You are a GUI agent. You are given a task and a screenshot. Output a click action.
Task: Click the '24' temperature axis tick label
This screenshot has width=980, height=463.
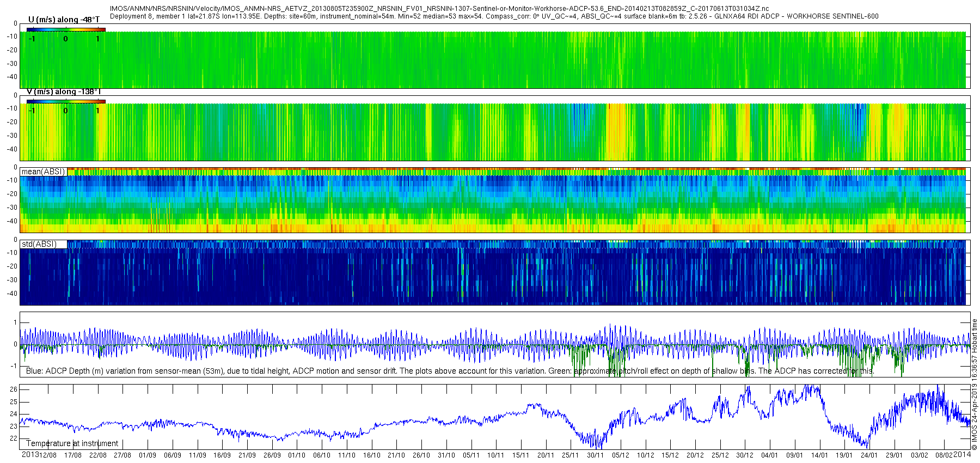[14, 414]
